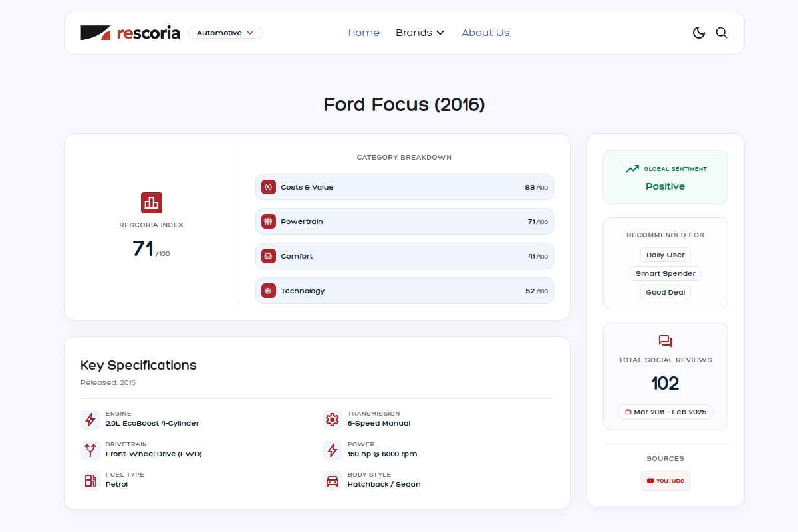Click the Category Breakdown heading
798x532 pixels.
click(404, 158)
